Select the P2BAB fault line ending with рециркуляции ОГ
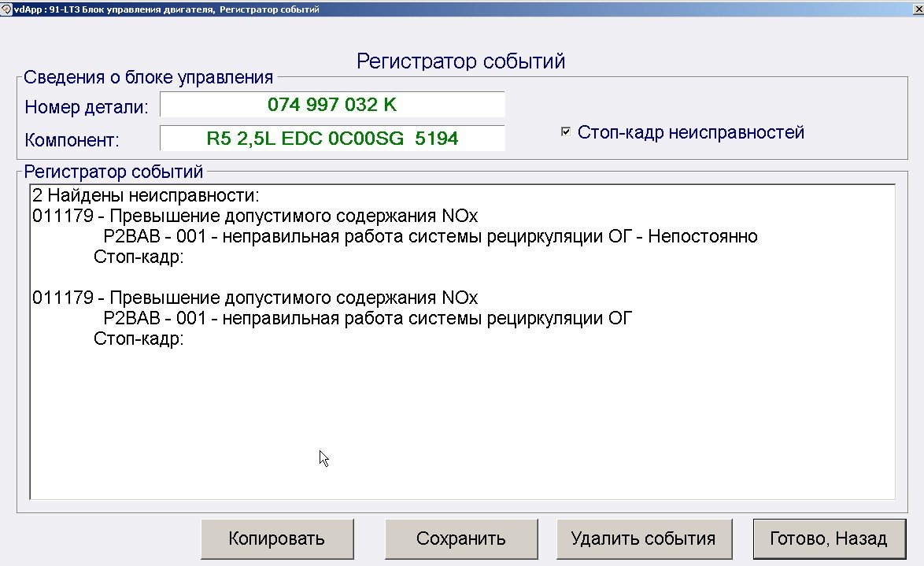The height and width of the screenshot is (566, 924). click(x=368, y=318)
